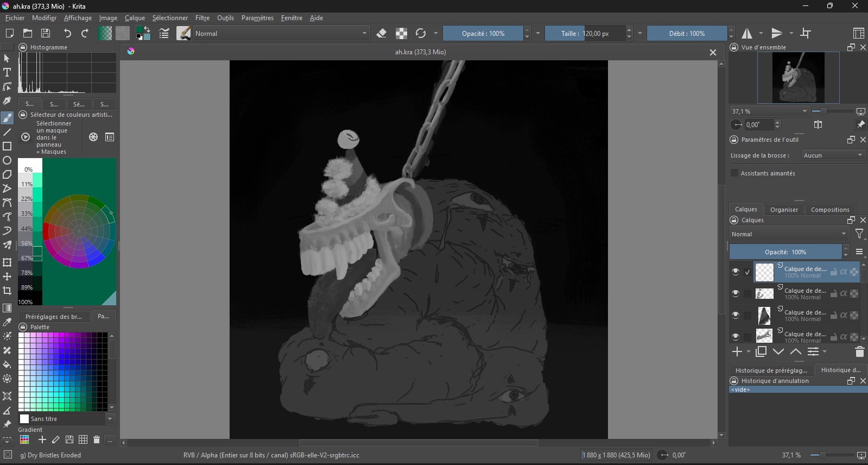Activate the eraser mode icon
Viewport: 868px width, 465px height.
click(382, 34)
